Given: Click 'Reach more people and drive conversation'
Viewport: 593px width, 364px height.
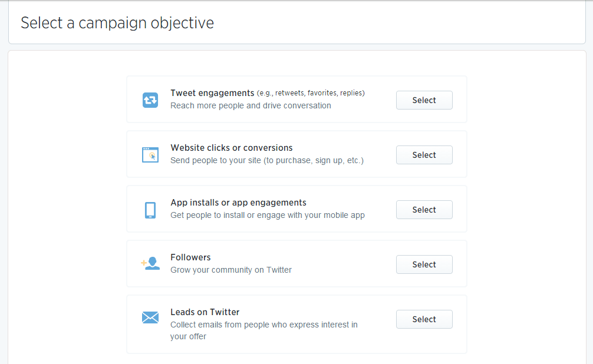Looking at the screenshot, I should (x=251, y=105).
